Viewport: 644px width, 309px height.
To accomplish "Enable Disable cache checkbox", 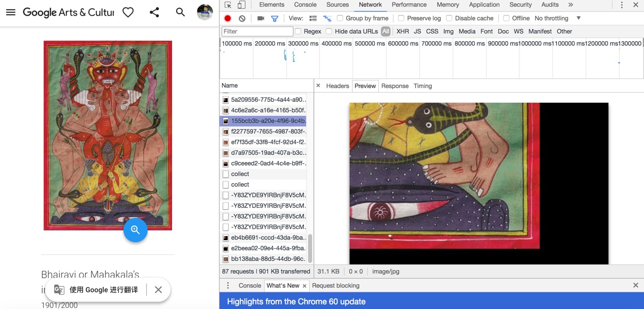I will coord(449,18).
